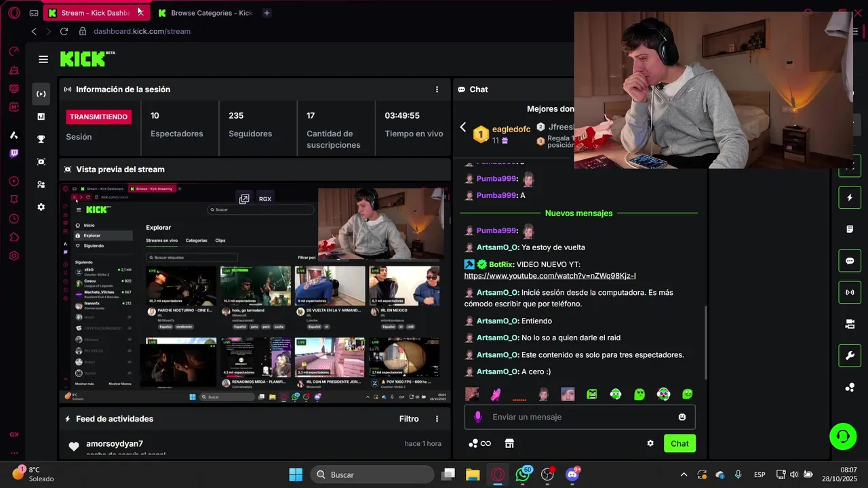The image size is (868, 488).
Task: Click the camera panel icon on right strip
Action: coord(850,324)
